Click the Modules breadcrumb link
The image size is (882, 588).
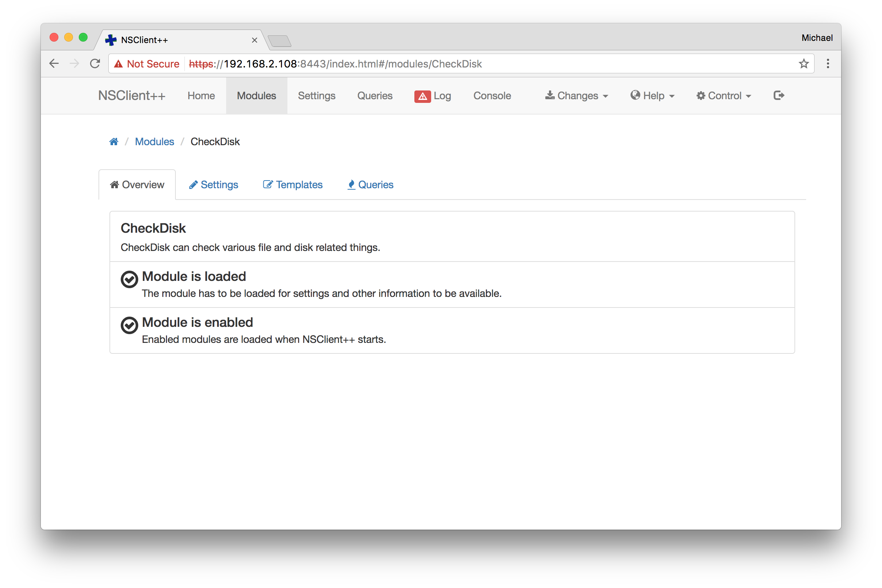pyautogui.click(x=154, y=141)
